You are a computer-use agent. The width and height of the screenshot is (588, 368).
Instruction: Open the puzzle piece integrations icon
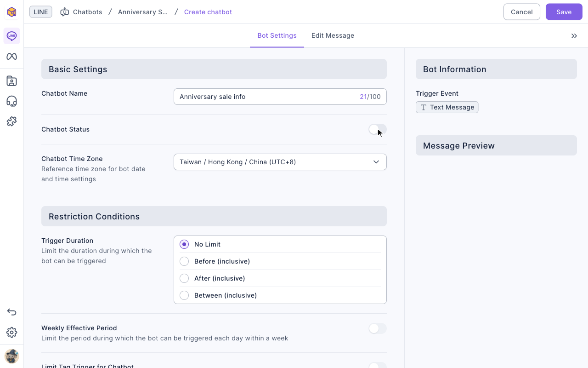tap(12, 121)
